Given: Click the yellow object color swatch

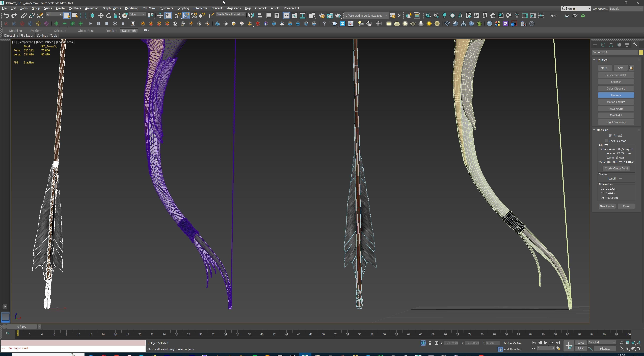Looking at the screenshot, I should coord(641,52).
